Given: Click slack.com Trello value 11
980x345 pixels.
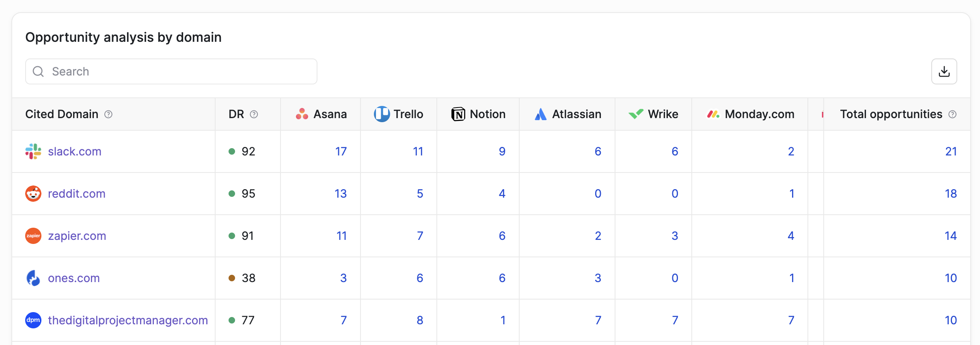Looking at the screenshot, I should pyautogui.click(x=418, y=151).
